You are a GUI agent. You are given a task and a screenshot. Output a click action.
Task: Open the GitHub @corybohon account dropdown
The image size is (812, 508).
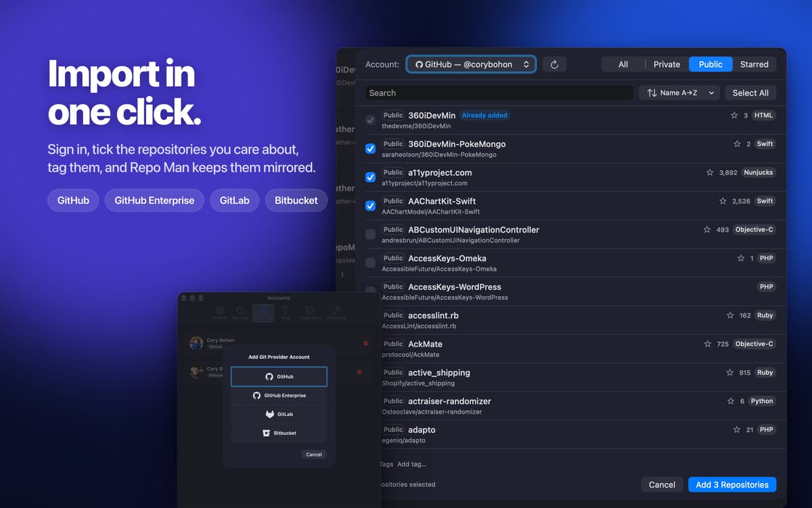(x=472, y=64)
